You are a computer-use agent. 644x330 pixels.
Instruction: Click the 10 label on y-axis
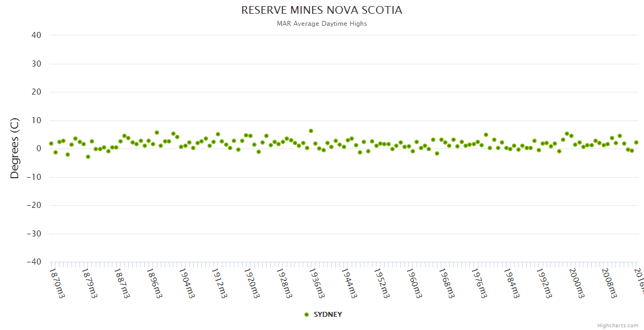tap(36, 120)
